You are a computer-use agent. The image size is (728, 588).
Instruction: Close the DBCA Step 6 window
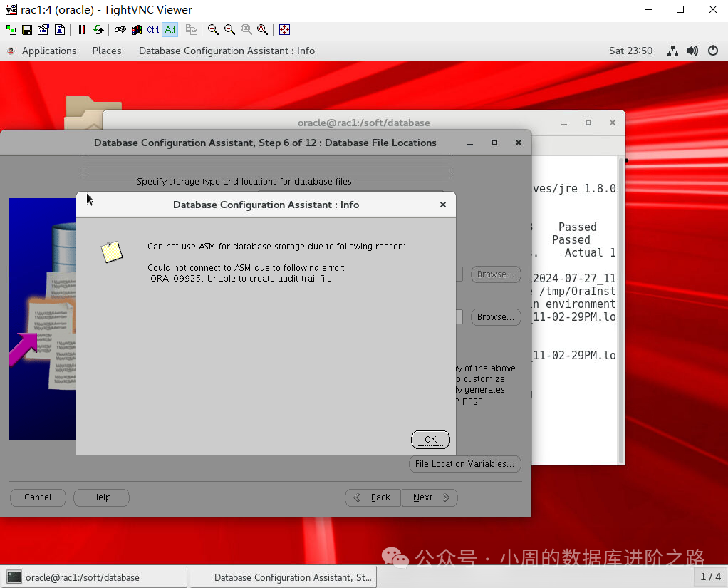pyautogui.click(x=518, y=143)
